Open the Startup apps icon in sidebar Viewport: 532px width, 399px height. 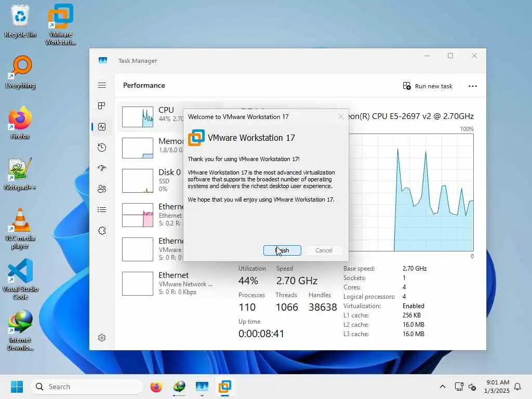pos(102,168)
